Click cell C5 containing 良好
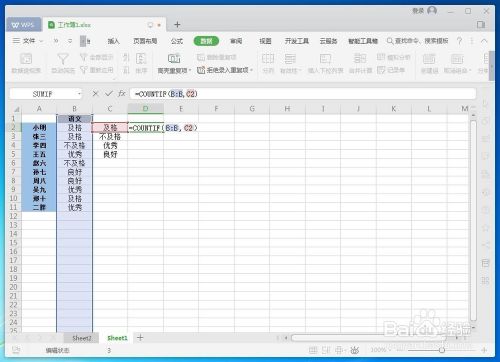This screenshot has width=500, height=362. coord(110,154)
